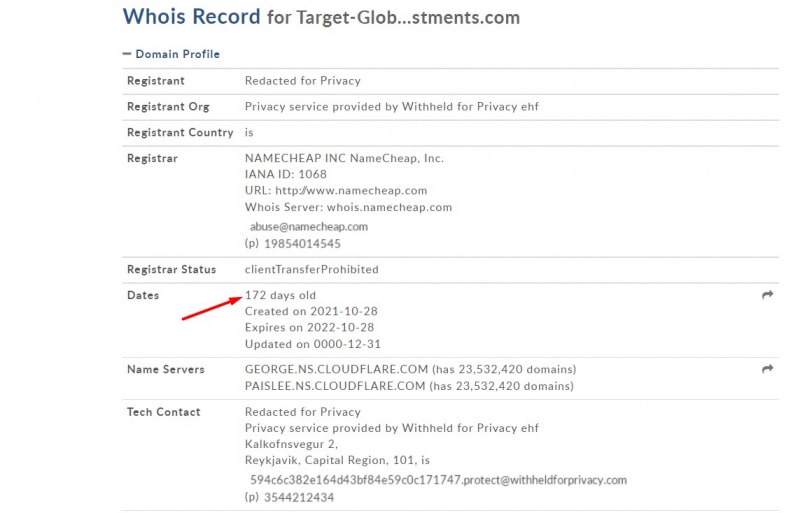This screenshot has height=513, width=800.
Task: Click the URL http://www.namecheap.com line
Action: point(336,191)
